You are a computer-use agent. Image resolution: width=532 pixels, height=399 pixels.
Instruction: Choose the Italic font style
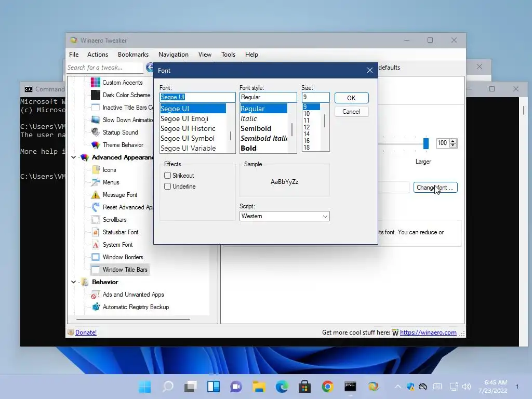click(x=249, y=119)
